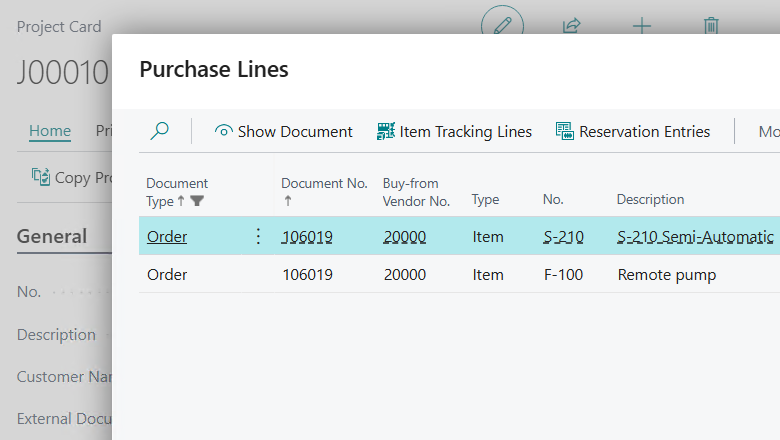Click Item type in the F-100 row
Viewport: 780px width, 440px height.
[x=488, y=274]
